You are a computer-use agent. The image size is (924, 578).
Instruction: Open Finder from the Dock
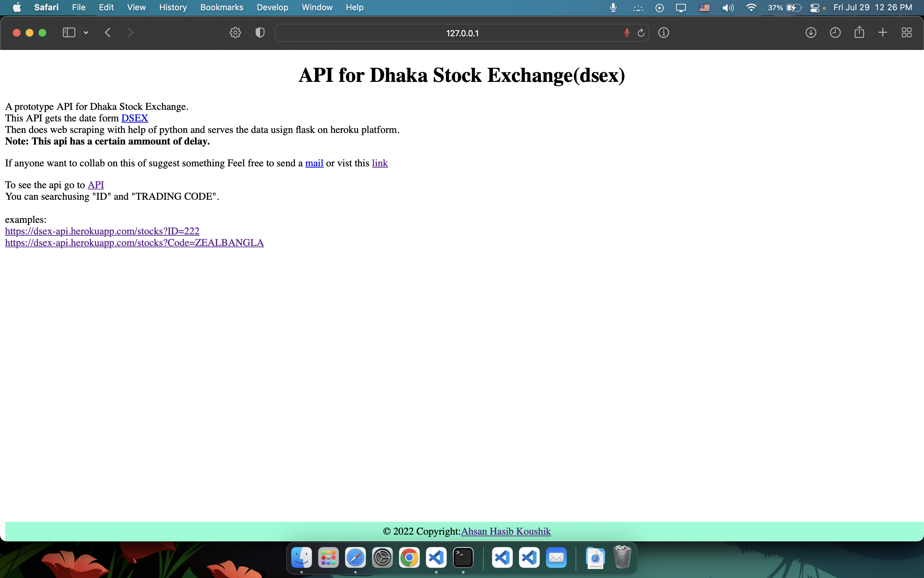pyautogui.click(x=302, y=558)
